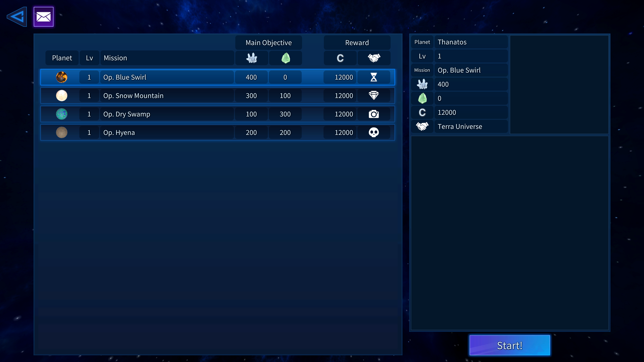
Task: Click the handshake icon in Reward header
Action: coord(374,58)
